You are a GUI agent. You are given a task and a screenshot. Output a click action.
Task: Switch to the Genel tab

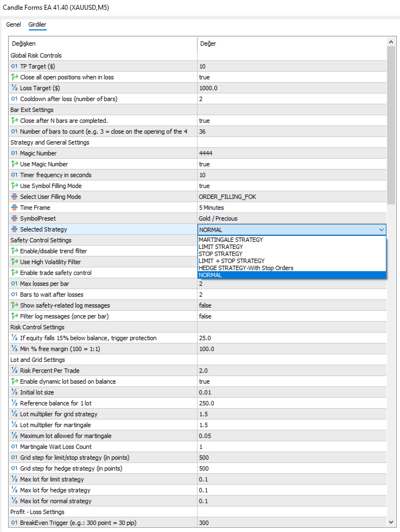tap(14, 25)
